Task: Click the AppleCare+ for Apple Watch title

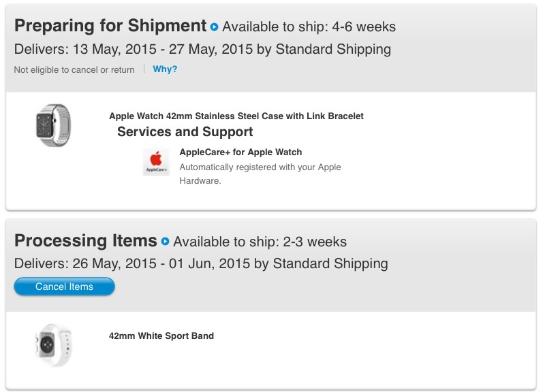Action: 240,152
